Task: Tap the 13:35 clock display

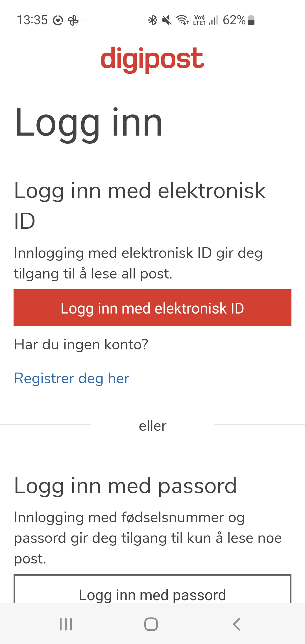Action: pos(32,20)
